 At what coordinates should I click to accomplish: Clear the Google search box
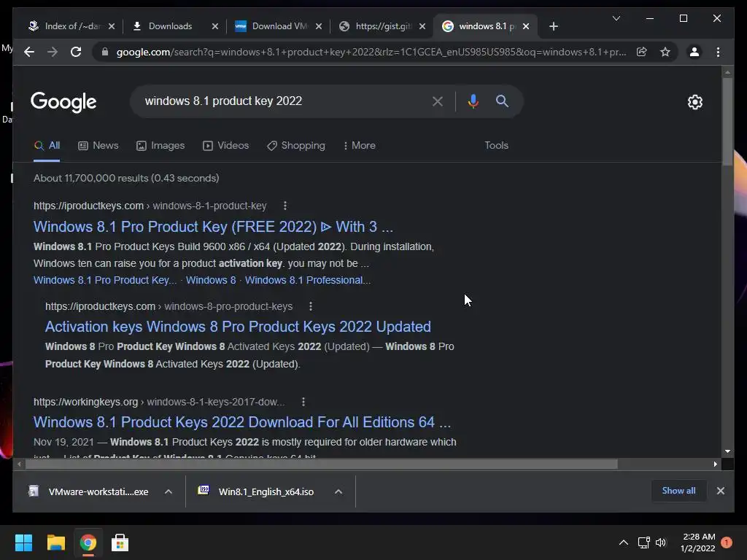pyautogui.click(x=438, y=101)
